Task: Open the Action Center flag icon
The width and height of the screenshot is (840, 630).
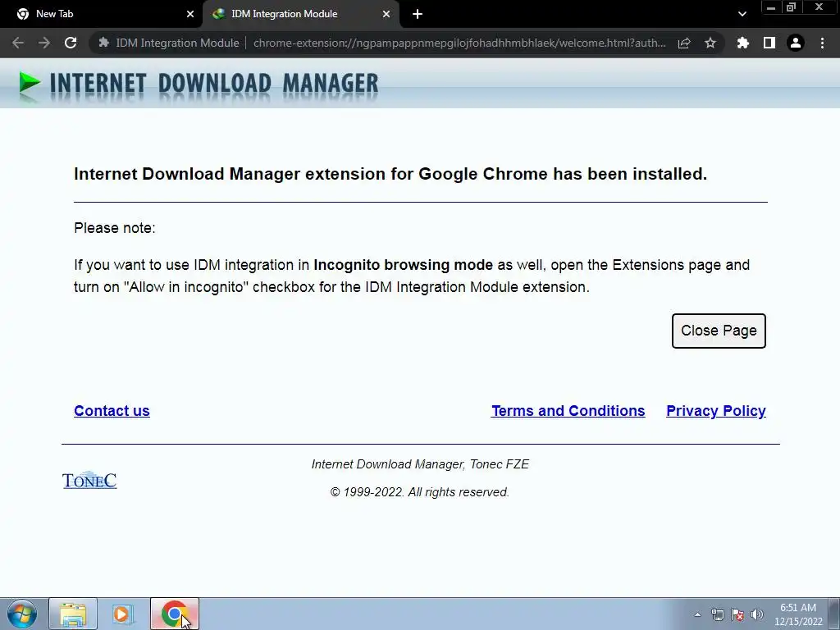Action: (737, 614)
